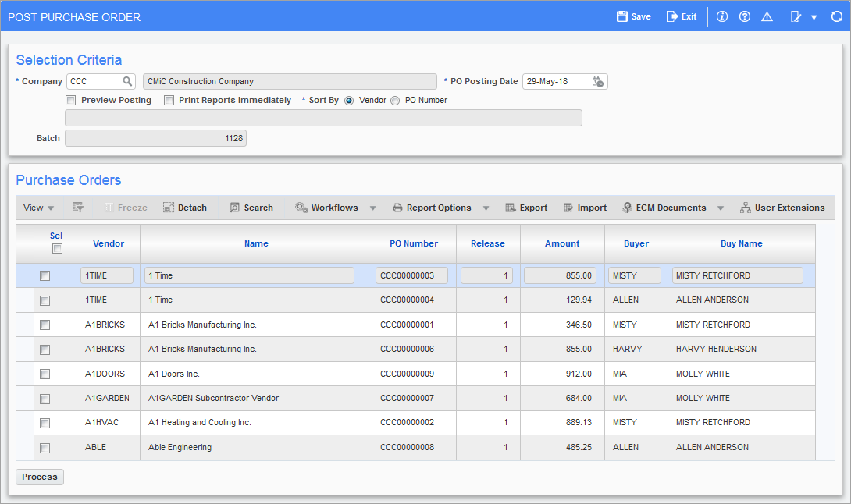Check the row for PO CCC00000001

[45, 325]
